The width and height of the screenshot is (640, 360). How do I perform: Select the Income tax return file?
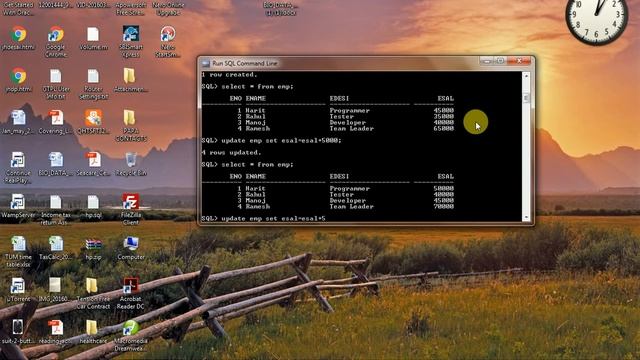click(x=56, y=202)
